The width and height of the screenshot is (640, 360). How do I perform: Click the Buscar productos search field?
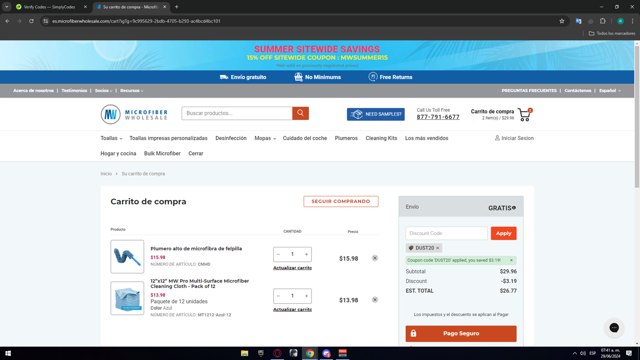tap(237, 113)
